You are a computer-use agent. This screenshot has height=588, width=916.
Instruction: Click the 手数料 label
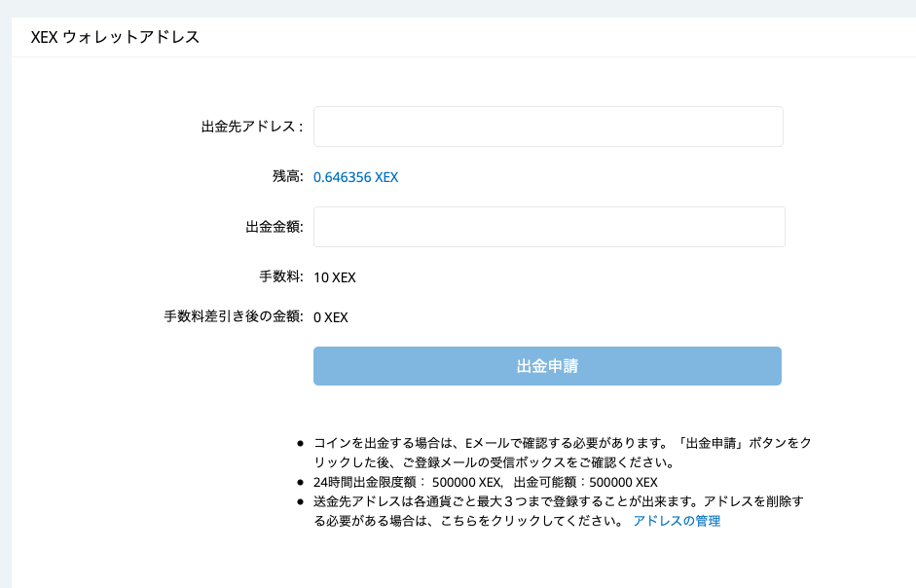[281, 276]
